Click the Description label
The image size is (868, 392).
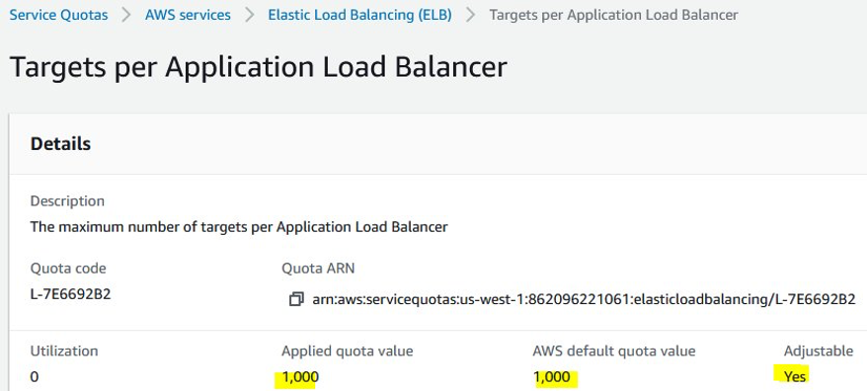click(67, 201)
